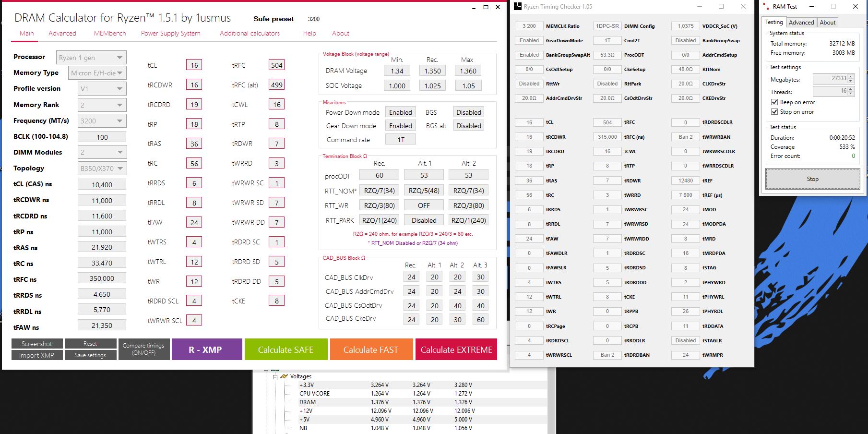
Task: Click the Import XMP button
Action: coord(37,355)
